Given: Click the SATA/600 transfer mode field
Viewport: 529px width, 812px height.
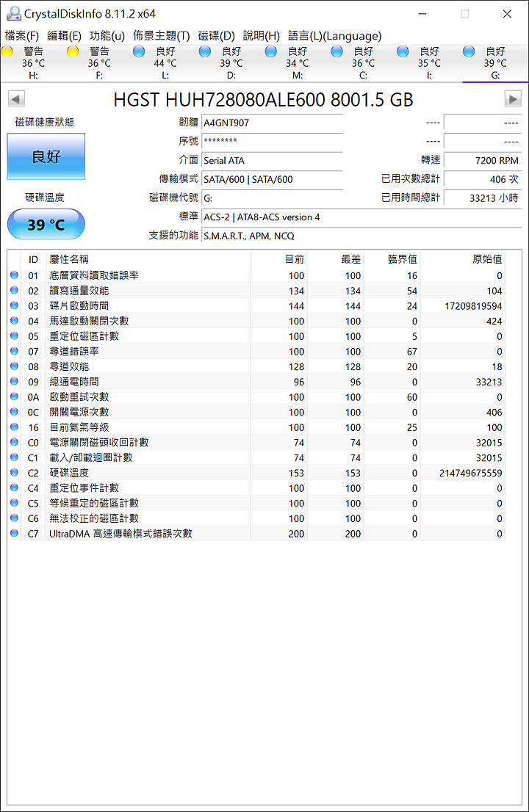Looking at the screenshot, I should pyautogui.click(x=272, y=179).
